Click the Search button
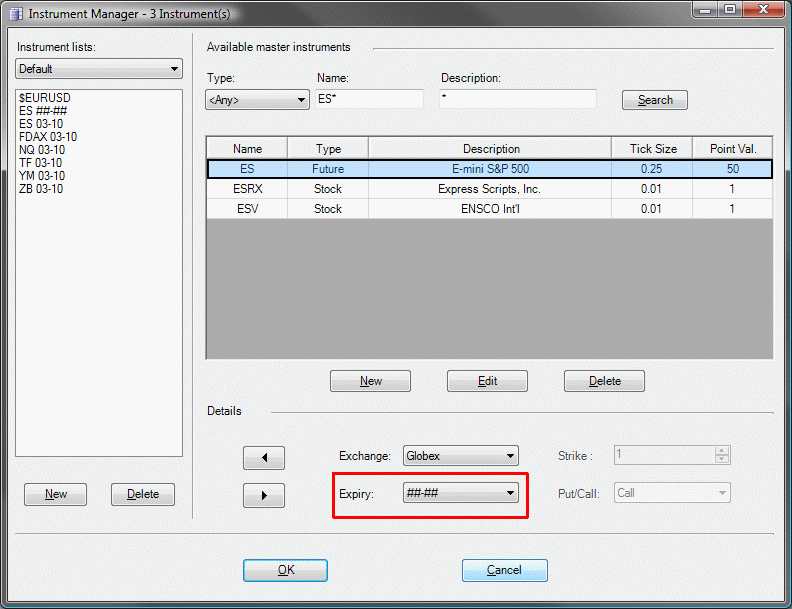 point(655,100)
